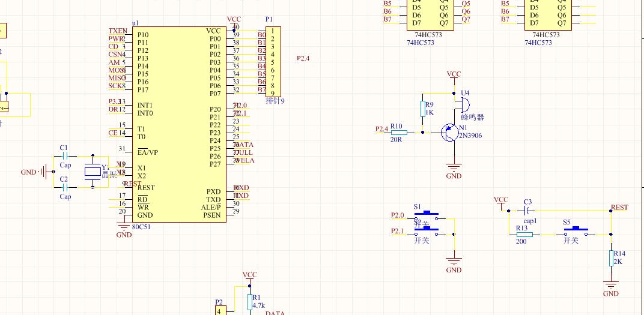
Task: Click the EA/VP pin name
Action: pyautogui.click(x=148, y=152)
